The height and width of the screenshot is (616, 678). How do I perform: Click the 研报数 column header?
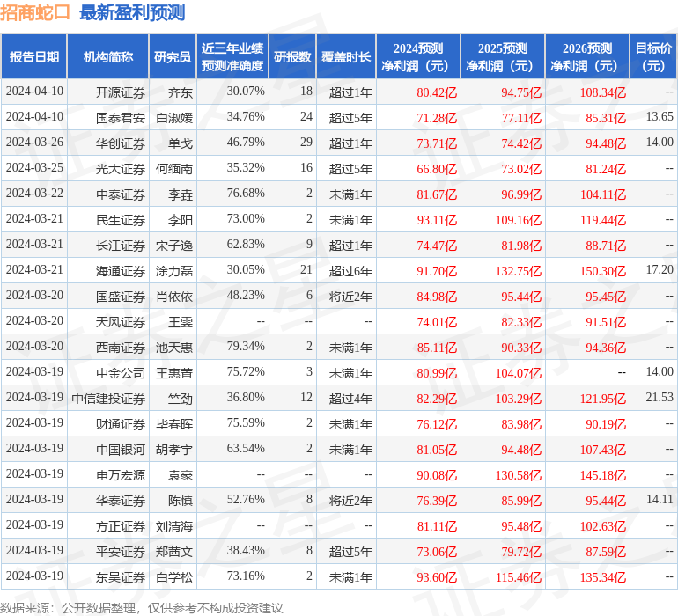coord(292,56)
